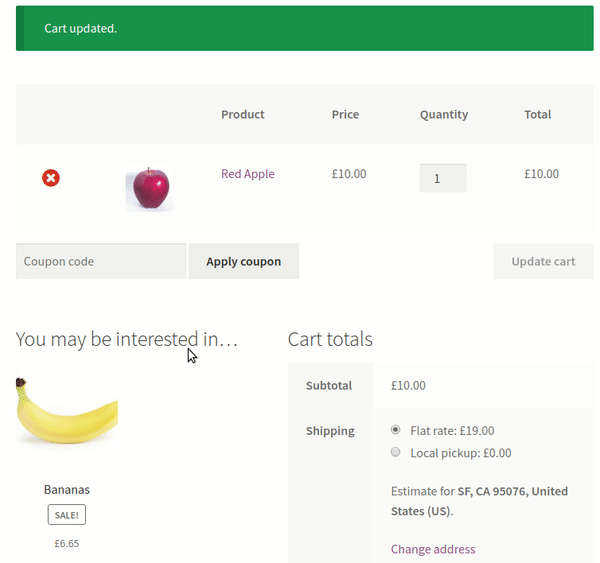Image resolution: width=600 pixels, height=563 pixels.
Task: Click the Cart updated notification banner
Action: [x=305, y=28]
